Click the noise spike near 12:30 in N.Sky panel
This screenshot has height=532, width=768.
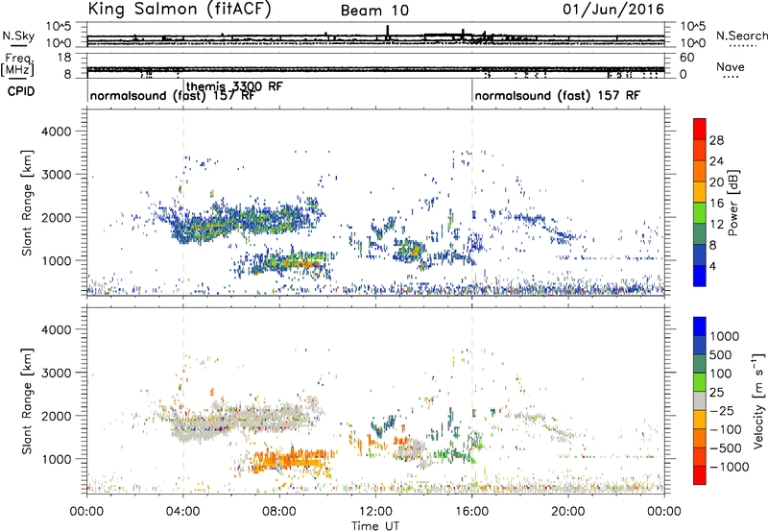[x=388, y=33]
